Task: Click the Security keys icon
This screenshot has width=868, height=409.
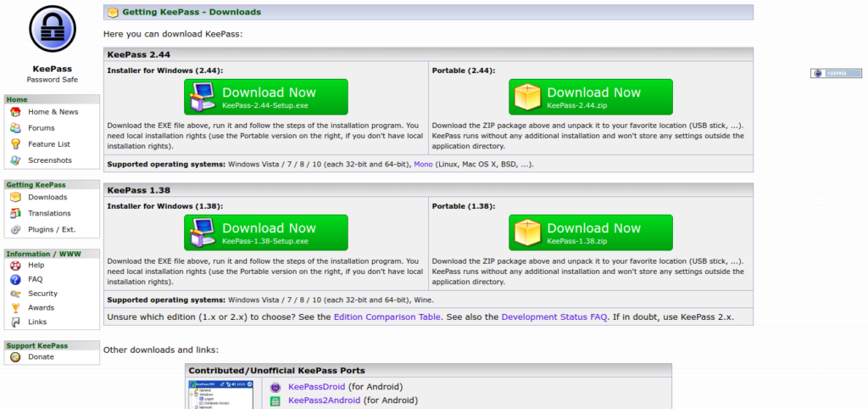Action: [15, 294]
